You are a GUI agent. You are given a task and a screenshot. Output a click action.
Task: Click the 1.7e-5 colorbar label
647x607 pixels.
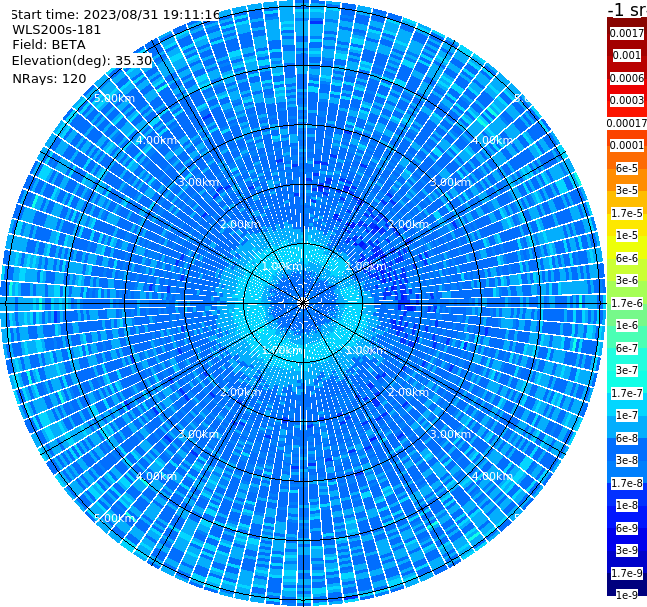(627, 213)
